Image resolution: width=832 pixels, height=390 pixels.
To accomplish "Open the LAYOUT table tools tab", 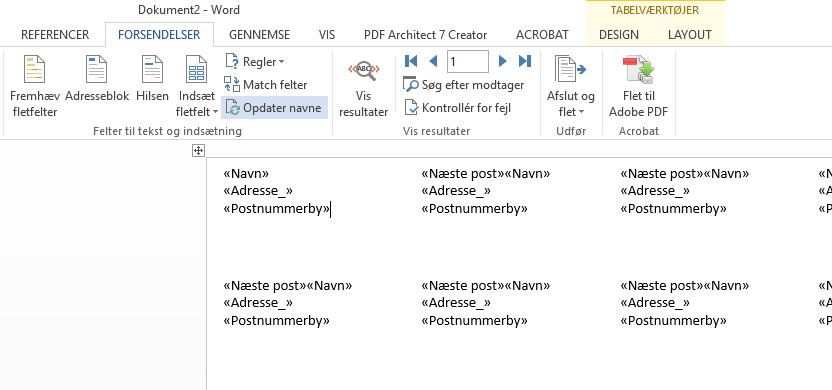I will pos(689,35).
